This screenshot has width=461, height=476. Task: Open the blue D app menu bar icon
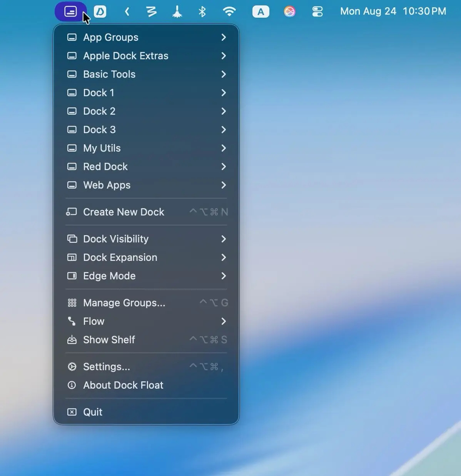tap(100, 12)
